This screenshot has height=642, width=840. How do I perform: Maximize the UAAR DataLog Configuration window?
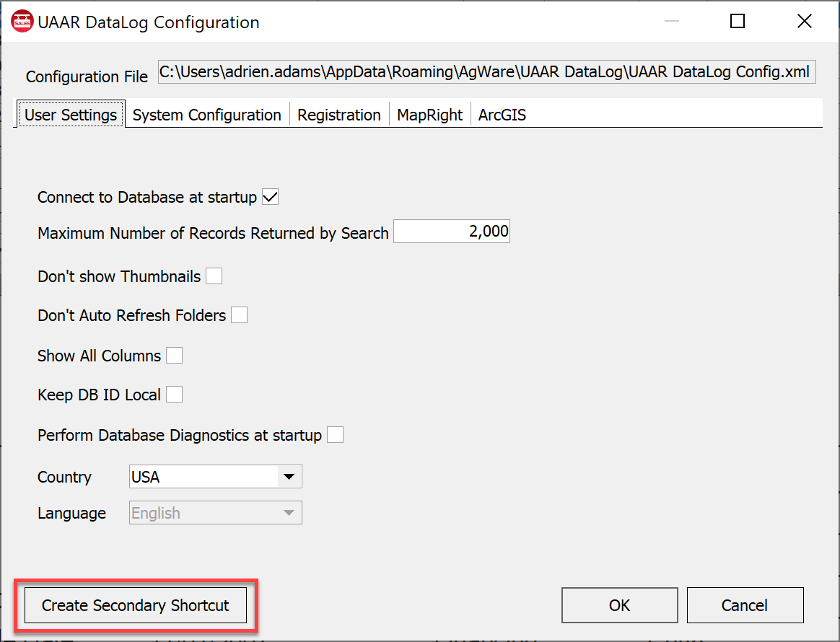tap(738, 22)
